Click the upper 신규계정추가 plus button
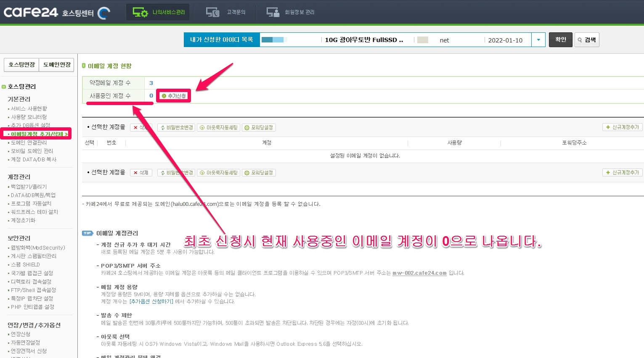This screenshot has width=644, height=358. pos(622,127)
